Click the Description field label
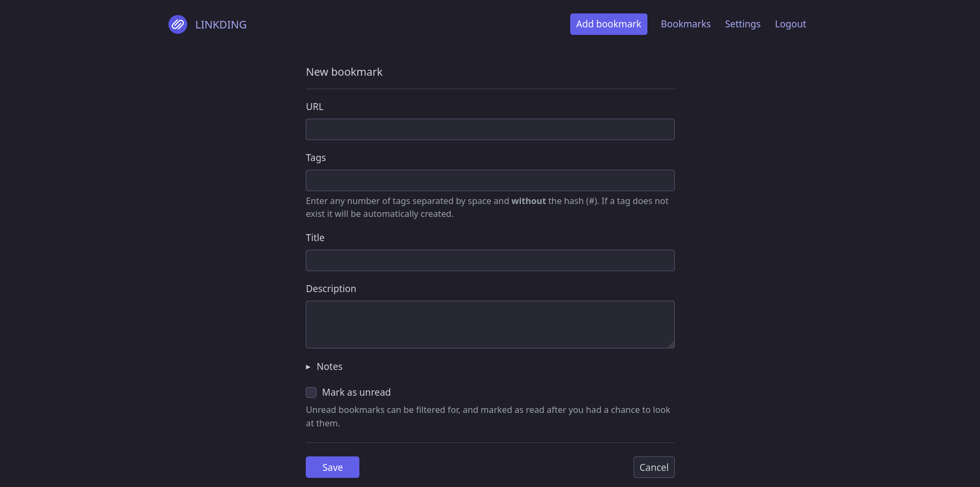Viewport: 980px width, 487px height. tap(330, 289)
